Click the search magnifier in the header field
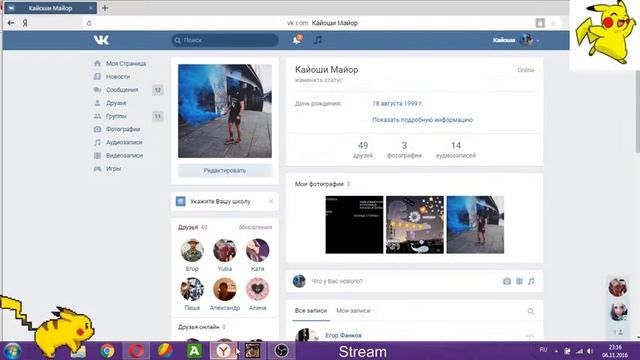Screen dimensions: 640x360 point(178,40)
